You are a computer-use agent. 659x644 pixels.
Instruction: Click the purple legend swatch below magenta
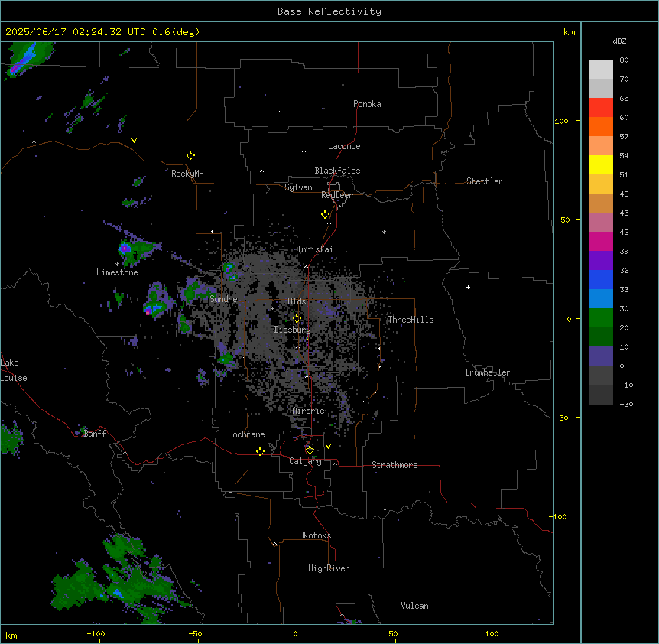[601, 260]
